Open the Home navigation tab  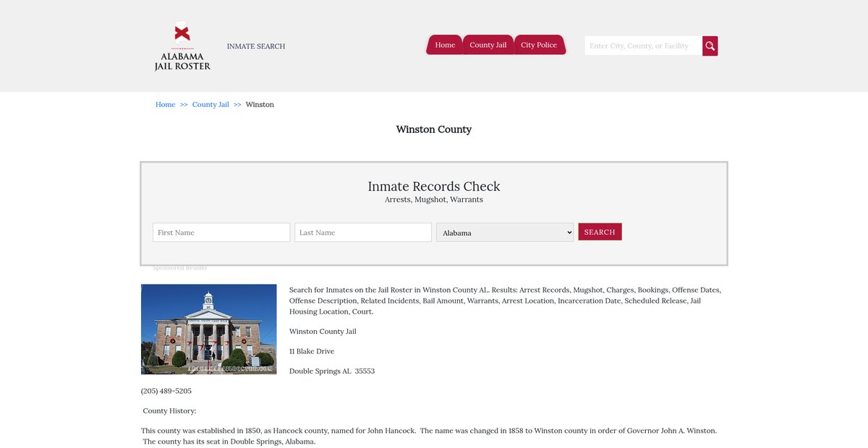(445, 45)
